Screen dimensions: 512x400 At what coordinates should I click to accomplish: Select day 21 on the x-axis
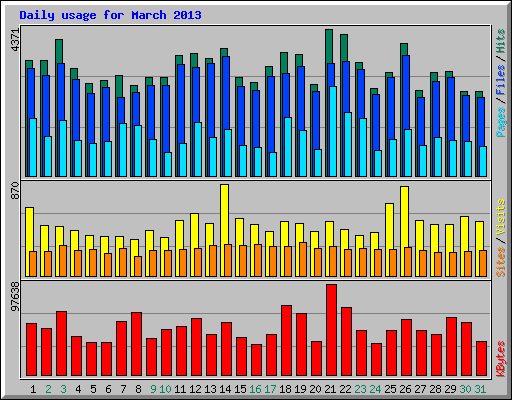tap(330, 389)
